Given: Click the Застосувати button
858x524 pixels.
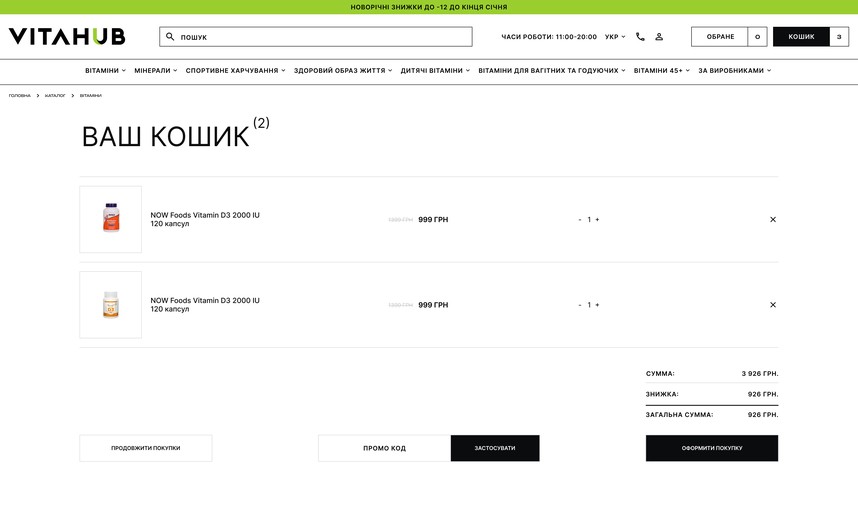Looking at the screenshot, I should 495,448.
